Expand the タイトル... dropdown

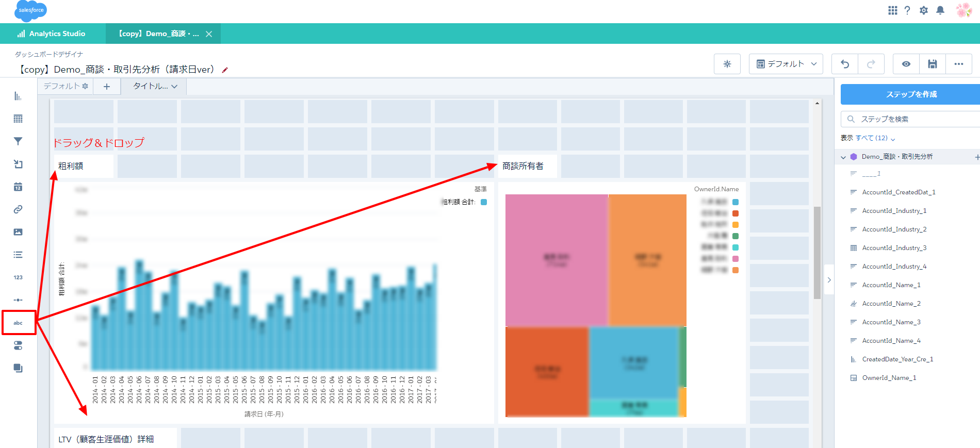click(x=155, y=86)
